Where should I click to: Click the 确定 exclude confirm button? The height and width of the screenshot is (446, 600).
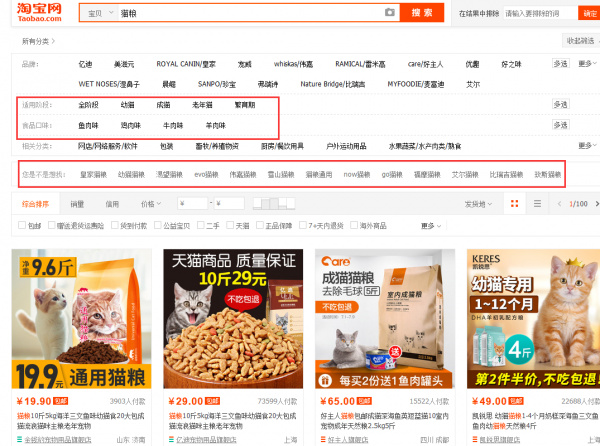click(589, 13)
